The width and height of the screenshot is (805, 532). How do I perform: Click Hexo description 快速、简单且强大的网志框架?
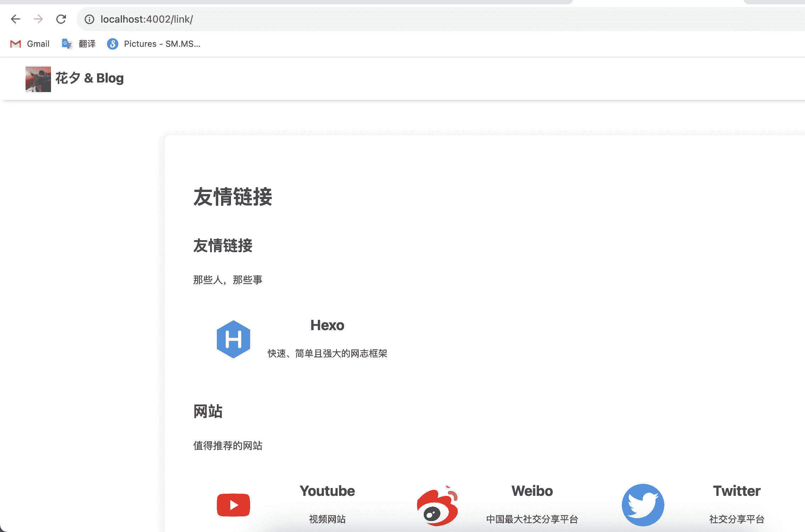point(327,353)
